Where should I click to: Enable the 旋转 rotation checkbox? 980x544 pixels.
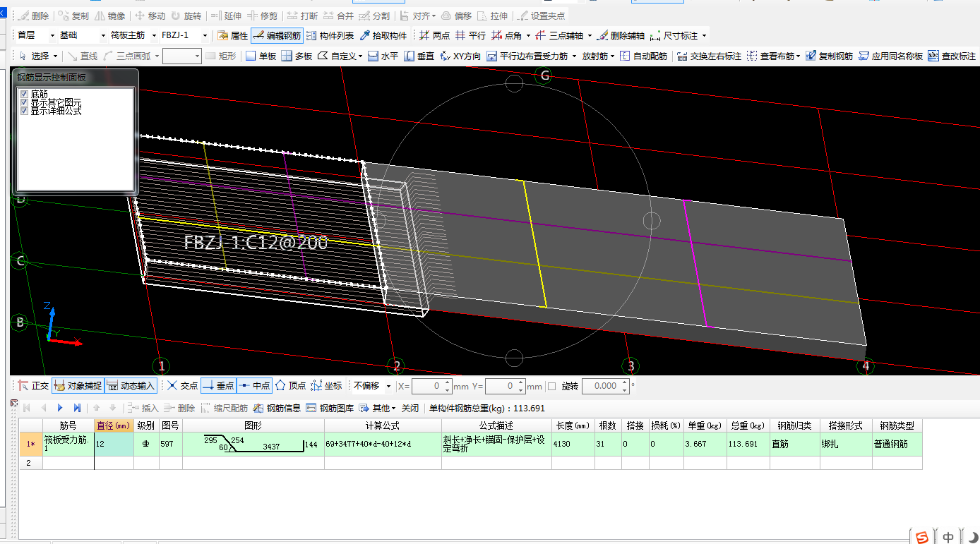pyautogui.click(x=552, y=386)
